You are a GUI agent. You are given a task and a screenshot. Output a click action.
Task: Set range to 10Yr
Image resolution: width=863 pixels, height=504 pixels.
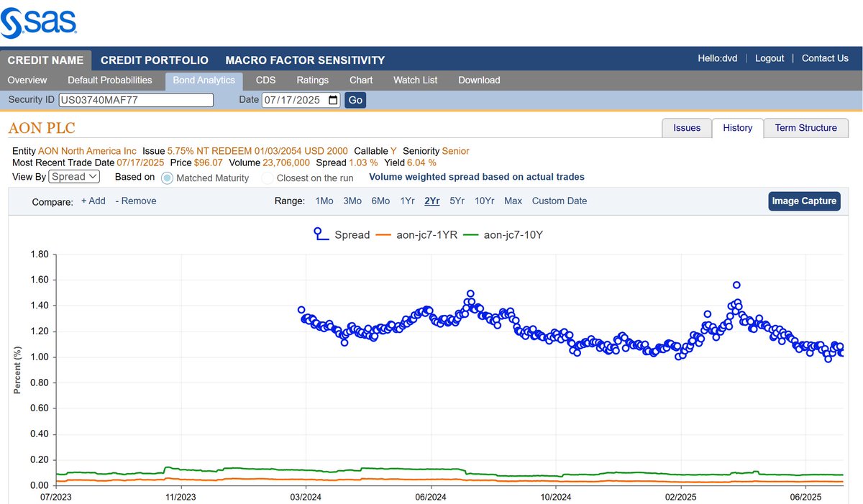point(485,201)
